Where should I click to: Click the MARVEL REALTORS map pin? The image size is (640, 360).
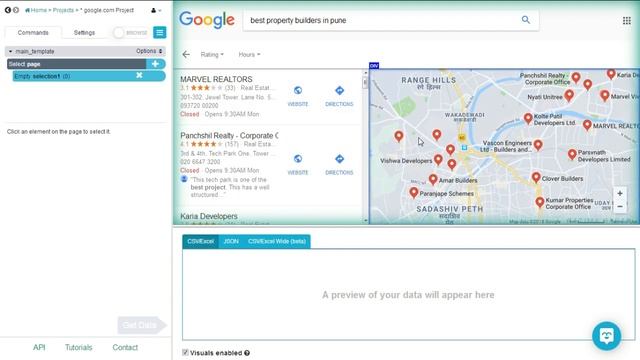pyautogui.click(x=587, y=125)
